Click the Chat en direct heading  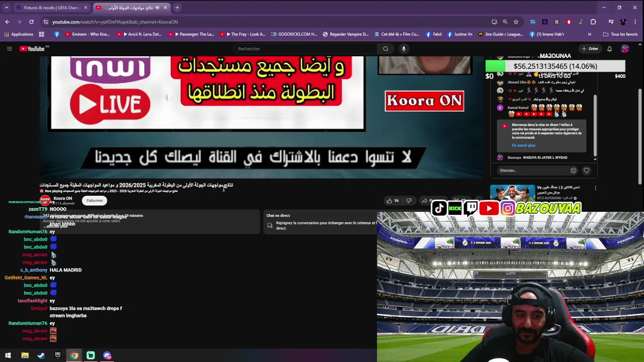click(278, 216)
